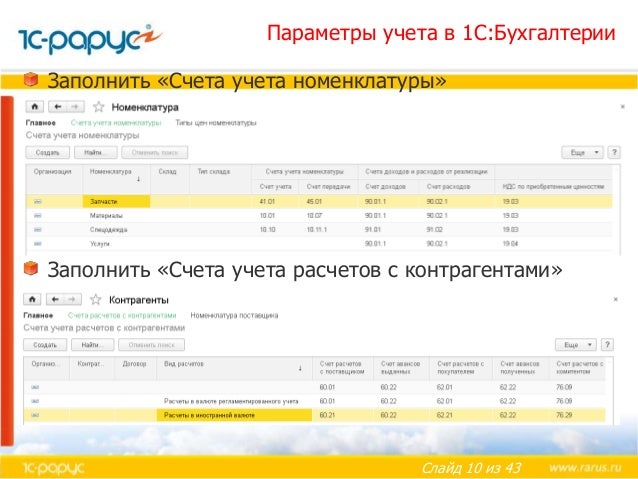Viewport: 638px width, 479px height.
Task: Click Найти in Контрагенты window
Action: tap(93, 345)
